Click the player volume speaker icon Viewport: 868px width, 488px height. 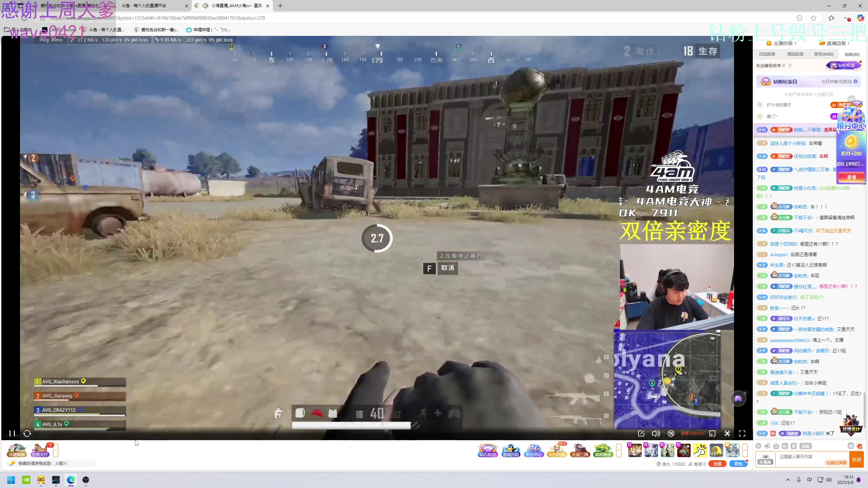[656, 433]
